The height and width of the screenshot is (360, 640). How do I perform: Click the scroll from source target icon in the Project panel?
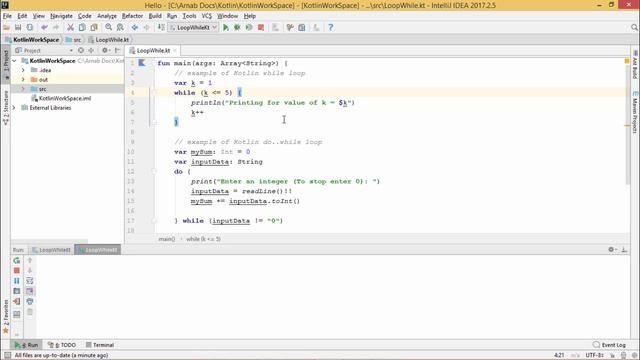pos(81,50)
